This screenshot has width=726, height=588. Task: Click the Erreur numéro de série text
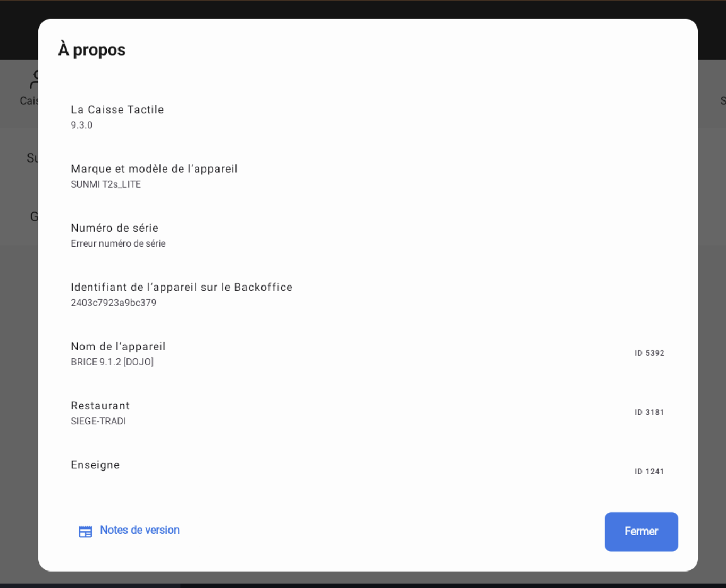(x=118, y=243)
